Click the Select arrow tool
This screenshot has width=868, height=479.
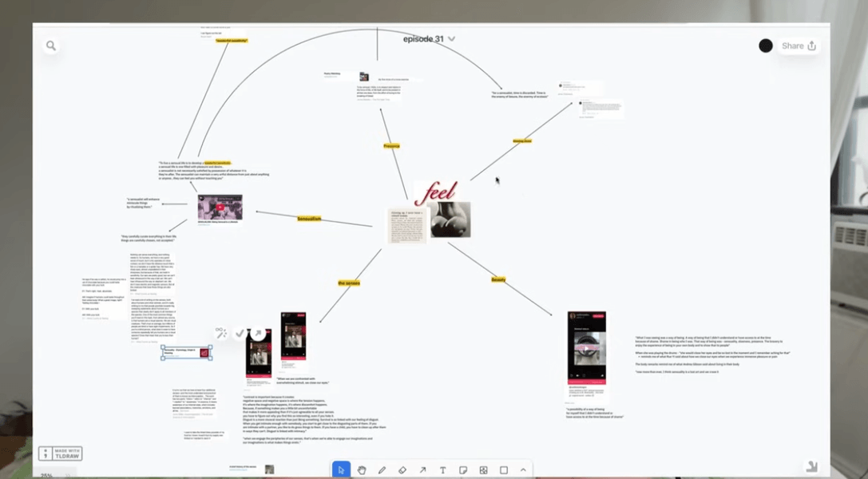(x=342, y=469)
